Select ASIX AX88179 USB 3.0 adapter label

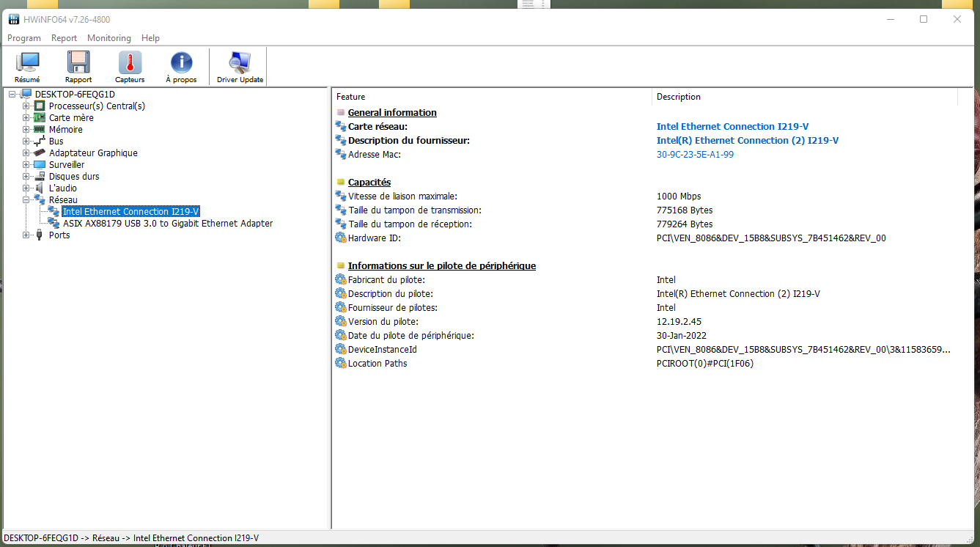(x=168, y=223)
